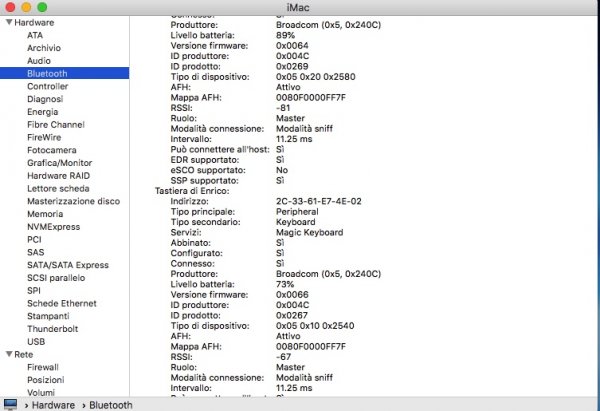Open Grafica/Monitor in the sidebar
Viewport: 600px width, 411px height.
(59, 163)
